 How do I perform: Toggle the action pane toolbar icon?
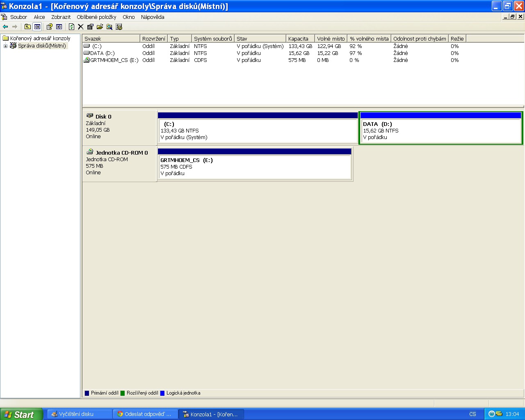tap(59, 27)
